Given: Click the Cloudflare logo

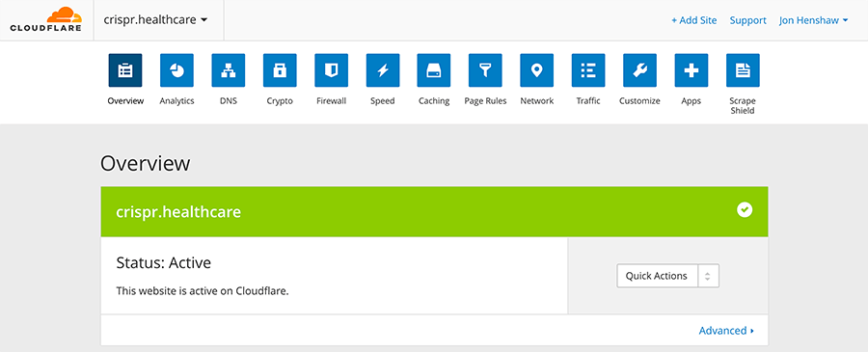Looking at the screenshot, I should [x=46, y=19].
